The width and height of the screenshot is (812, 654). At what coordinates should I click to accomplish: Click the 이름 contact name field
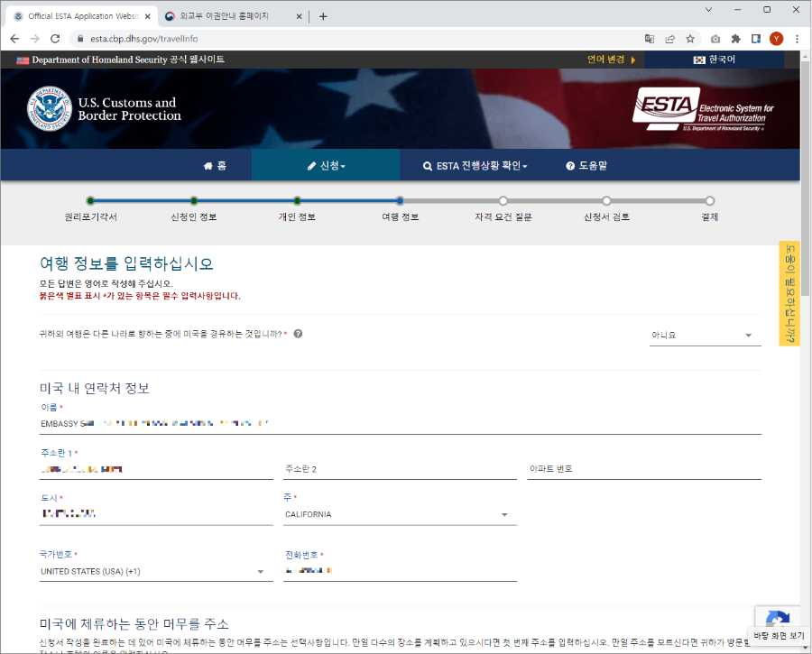(x=401, y=424)
